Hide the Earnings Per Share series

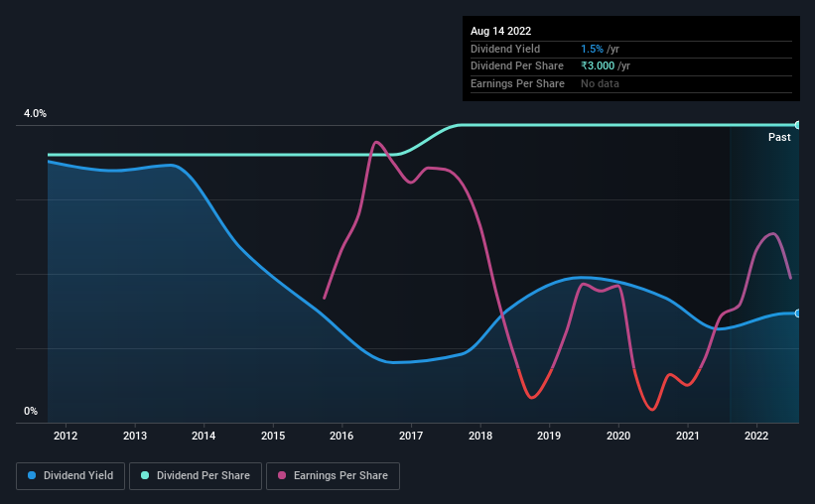pyautogui.click(x=333, y=476)
